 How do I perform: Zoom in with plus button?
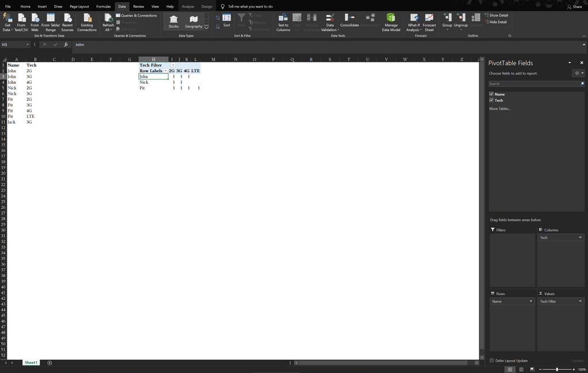click(574, 369)
